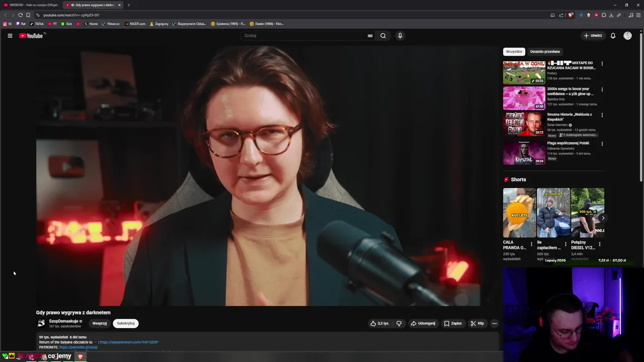This screenshot has height=362, width=644.
Task: Open the browser extensions puzzle icon
Action: [604, 15]
